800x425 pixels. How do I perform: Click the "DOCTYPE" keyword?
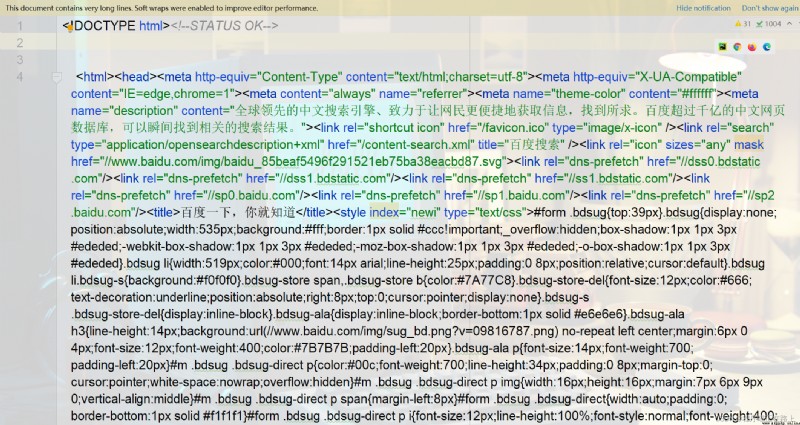105,26
